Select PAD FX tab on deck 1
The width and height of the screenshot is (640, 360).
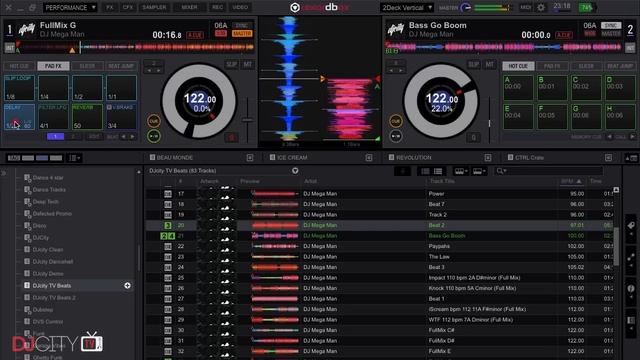pos(53,66)
